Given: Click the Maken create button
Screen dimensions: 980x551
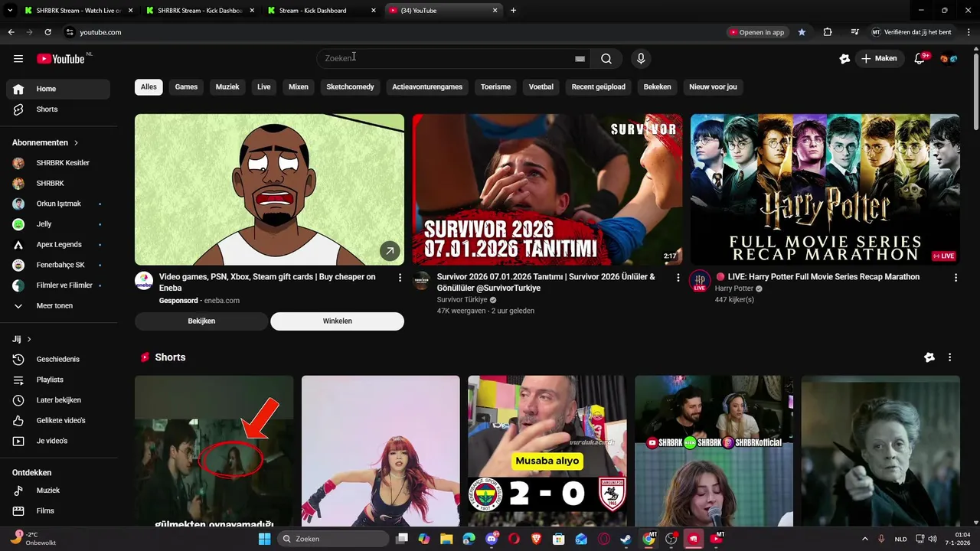Looking at the screenshot, I should point(879,59).
